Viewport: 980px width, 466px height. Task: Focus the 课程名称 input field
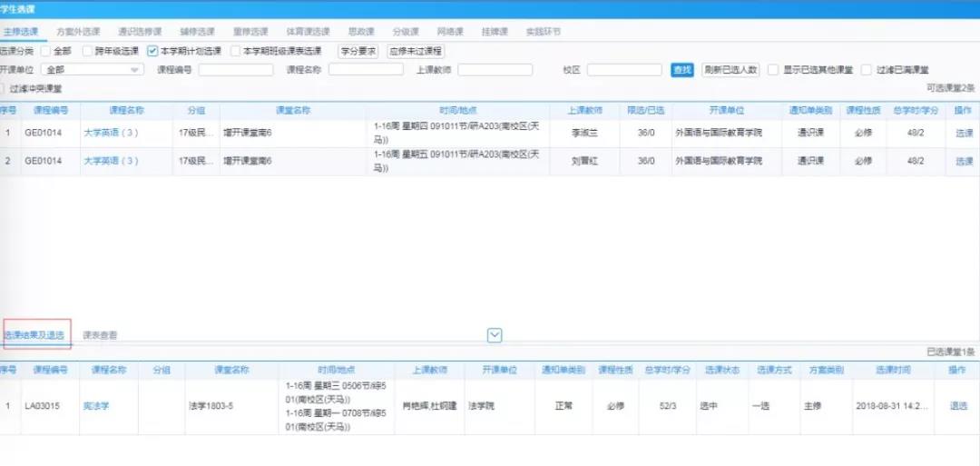[x=366, y=70]
